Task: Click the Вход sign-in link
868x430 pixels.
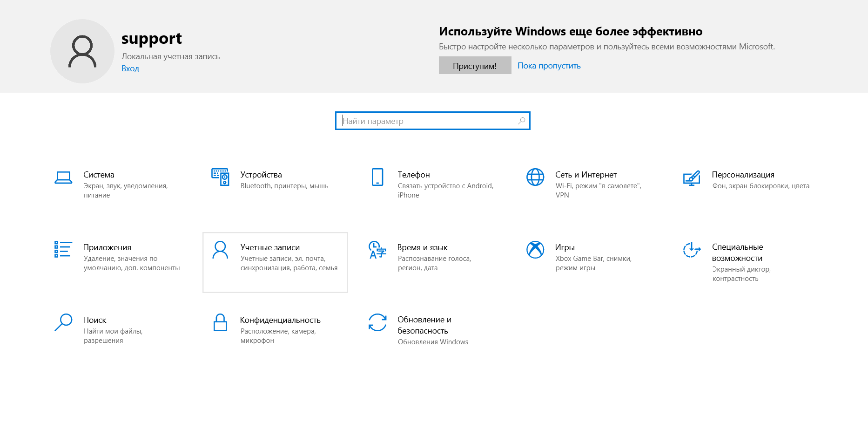Action: pos(130,68)
